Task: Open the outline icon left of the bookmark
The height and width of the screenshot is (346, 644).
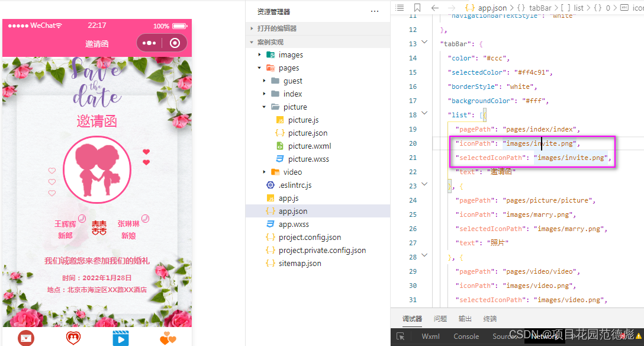Action: point(400,8)
